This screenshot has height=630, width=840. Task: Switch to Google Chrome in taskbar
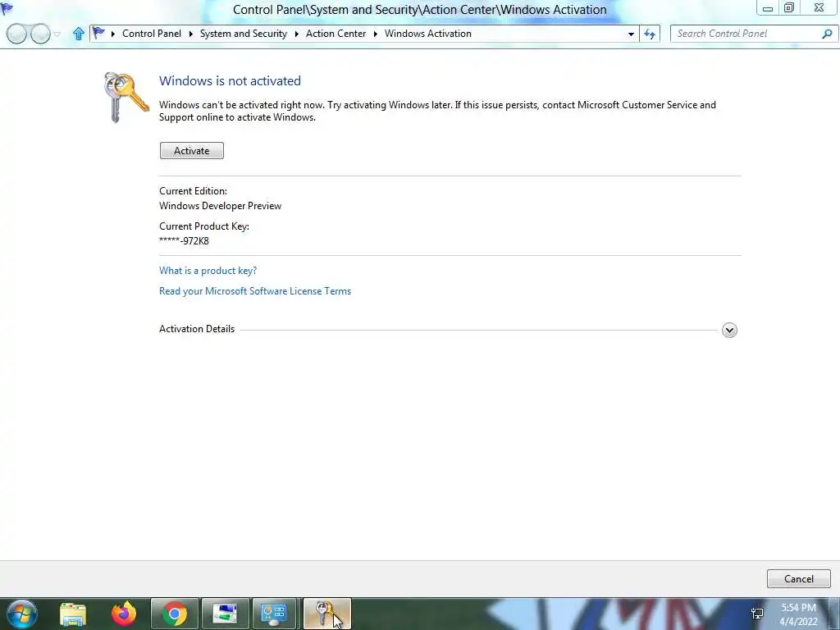tap(175, 614)
